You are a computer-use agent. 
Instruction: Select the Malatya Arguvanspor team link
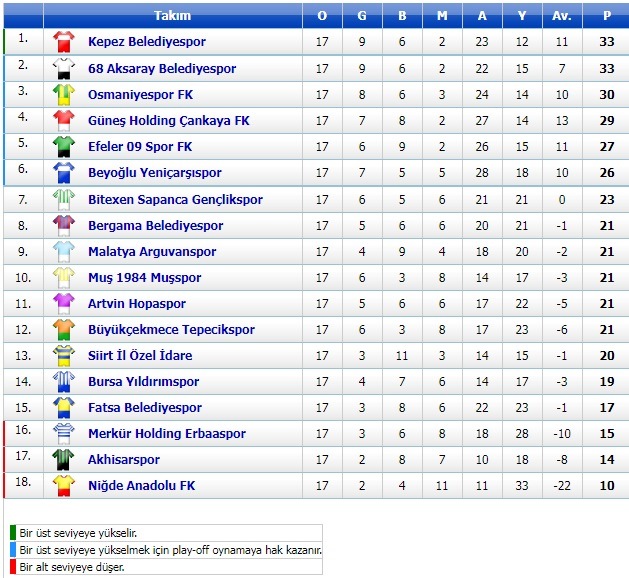tap(152, 251)
